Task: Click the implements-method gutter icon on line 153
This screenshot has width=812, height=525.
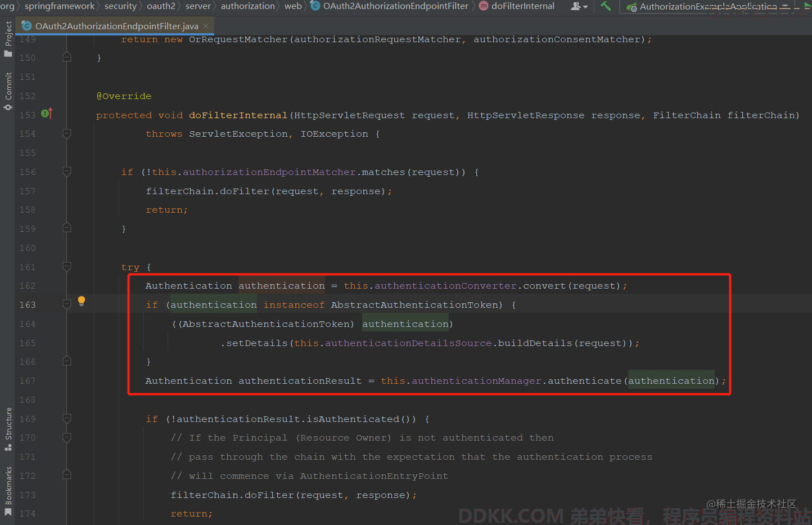Action: [47, 114]
